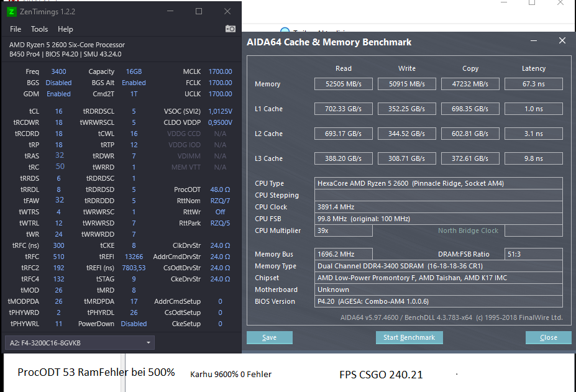
Task: Minimize the AIDA64 Cache & Memory Benchmark window
Action: (534, 41)
